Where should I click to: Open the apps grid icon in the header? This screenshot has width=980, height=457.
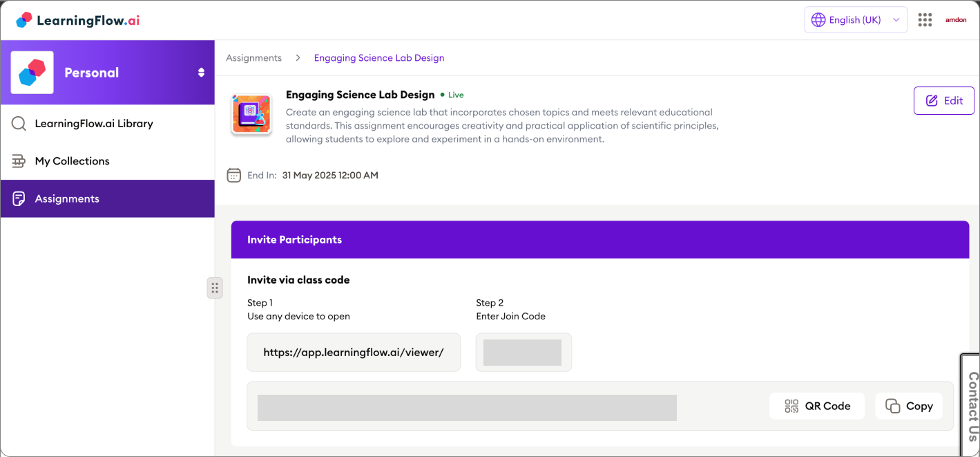tap(925, 19)
